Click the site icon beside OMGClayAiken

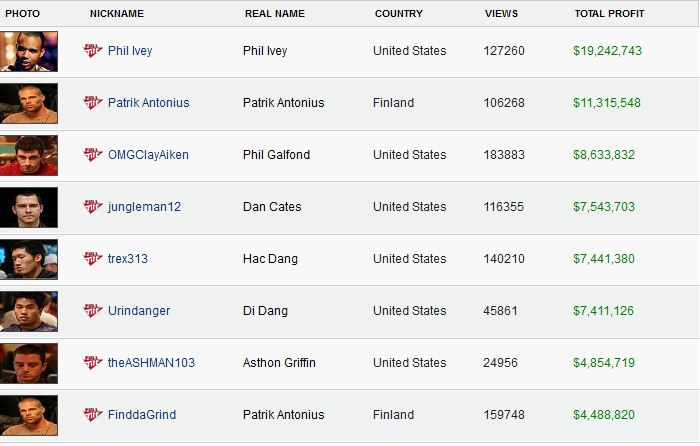(93, 155)
